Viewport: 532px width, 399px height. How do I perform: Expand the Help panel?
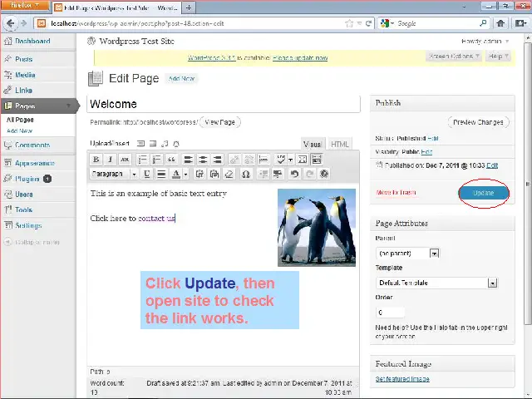click(x=498, y=56)
